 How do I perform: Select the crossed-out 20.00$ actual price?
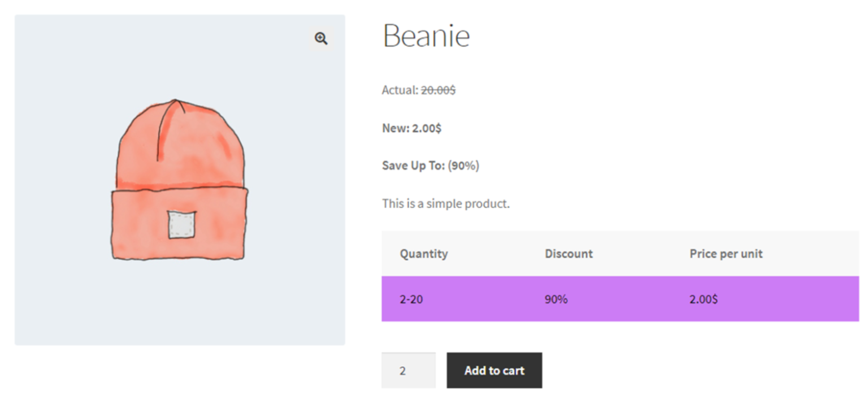click(x=438, y=89)
